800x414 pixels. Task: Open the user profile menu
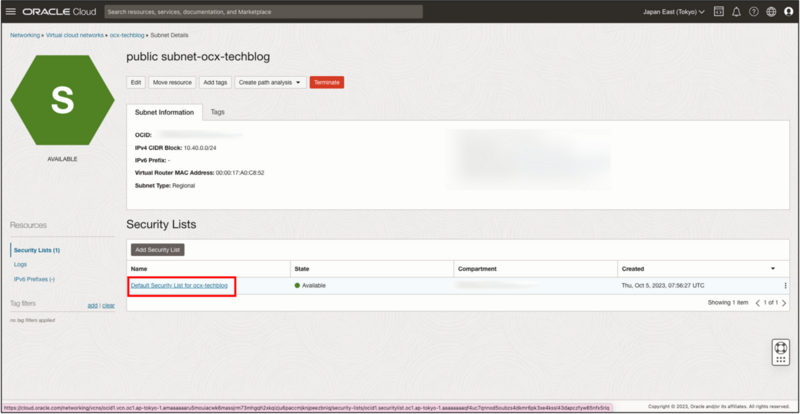788,11
